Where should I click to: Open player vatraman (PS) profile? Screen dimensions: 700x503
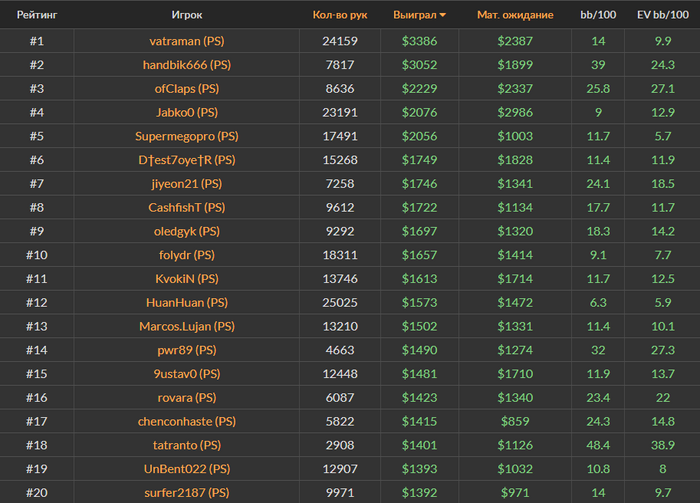(187, 41)
